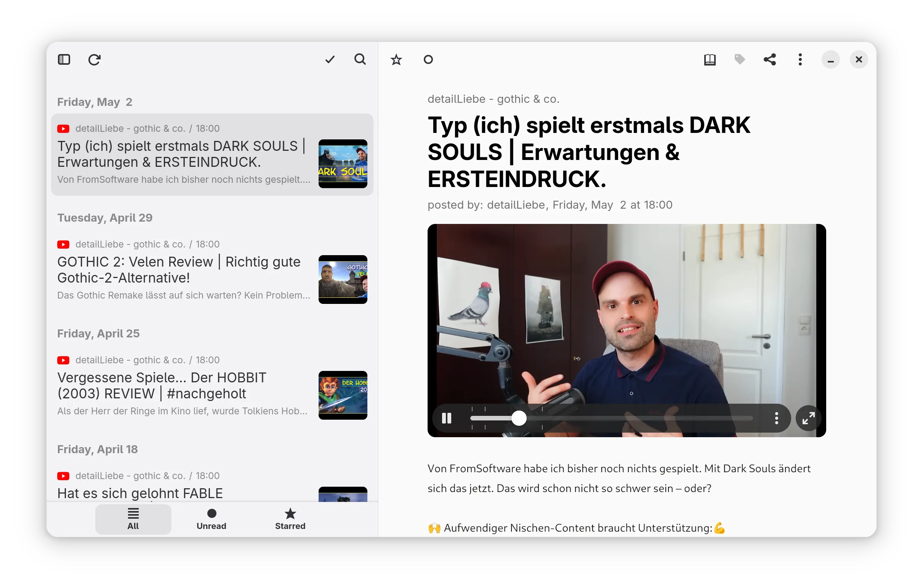Screen dimensions: 923x588
Task: Open the article three-dot menu
Action: 800,60
